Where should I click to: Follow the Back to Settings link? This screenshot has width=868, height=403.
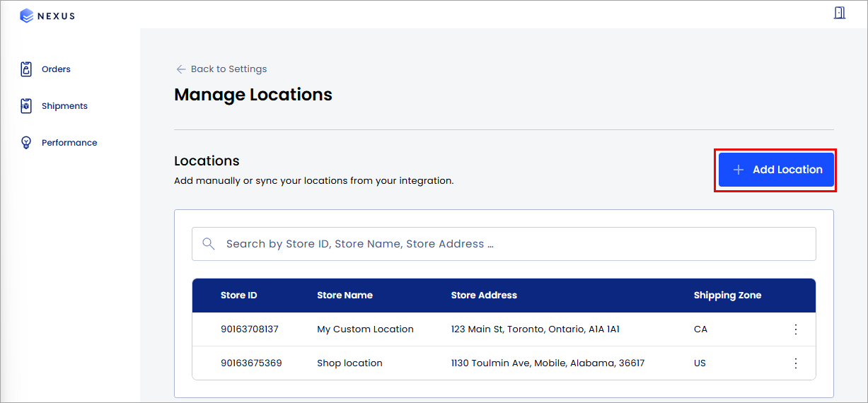click(x=221, y=69)
